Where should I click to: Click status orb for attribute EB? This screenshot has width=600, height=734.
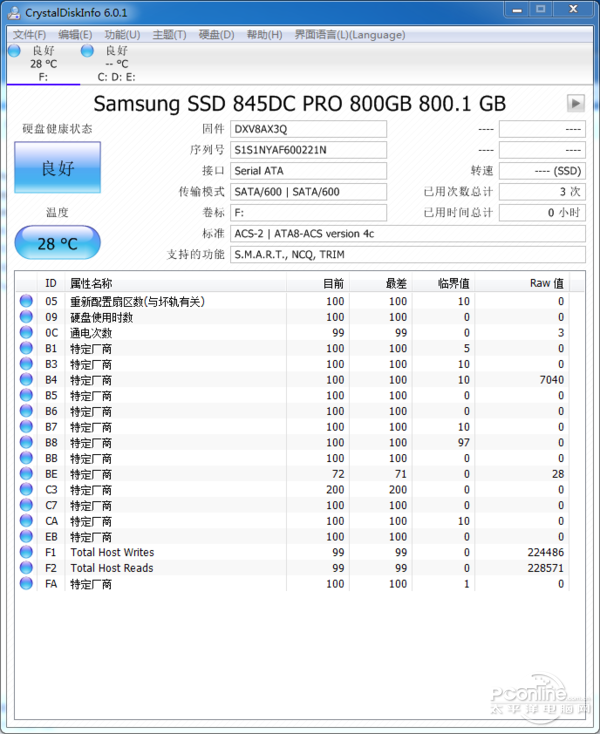tap(26, 536)
